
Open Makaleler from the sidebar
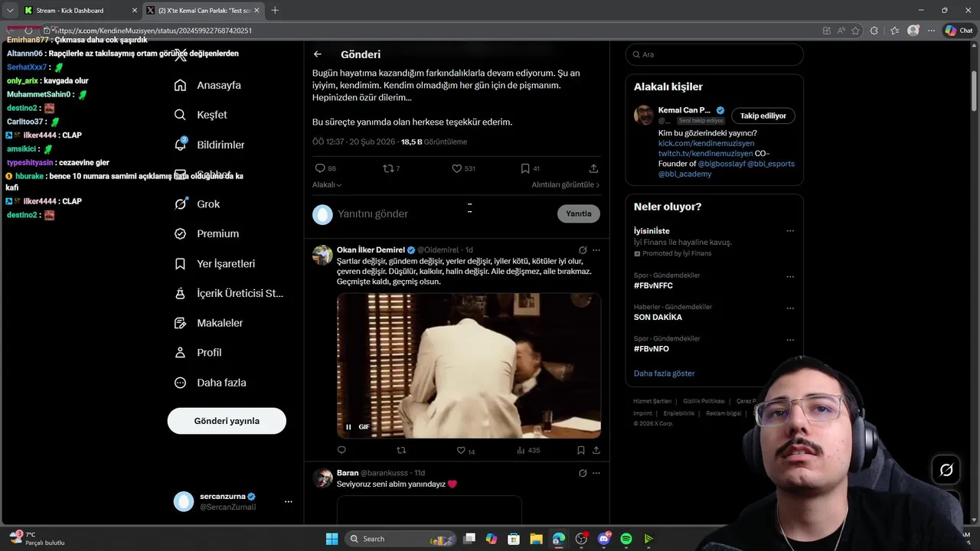(x=209, y=323)
